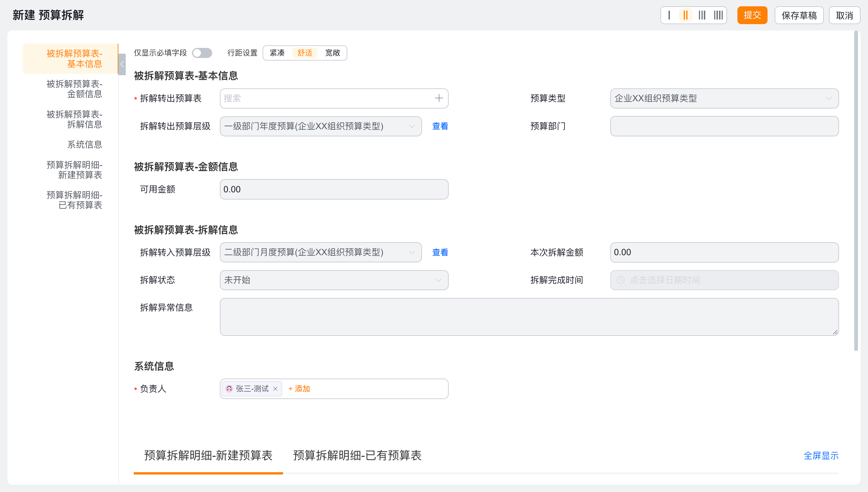868x492 pixels.
Task: Select 宽敞 row spacing option
Action: tap(332, 53)
